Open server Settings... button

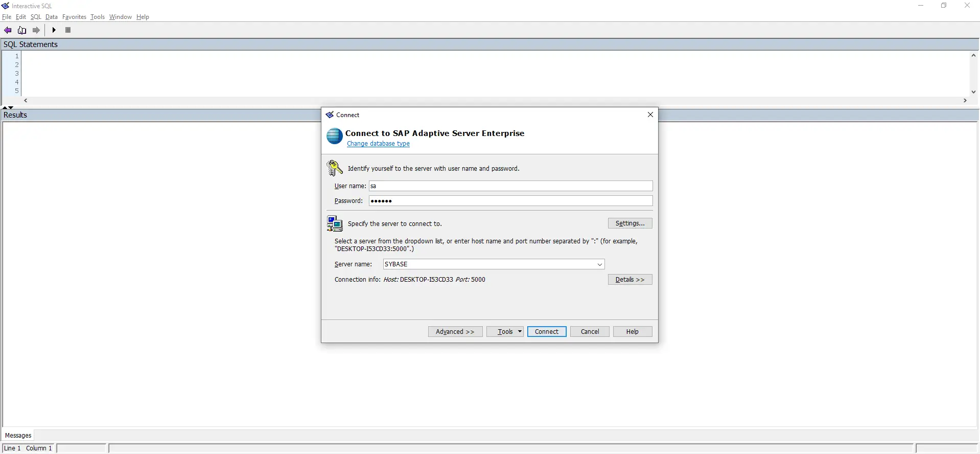(630, 223)
